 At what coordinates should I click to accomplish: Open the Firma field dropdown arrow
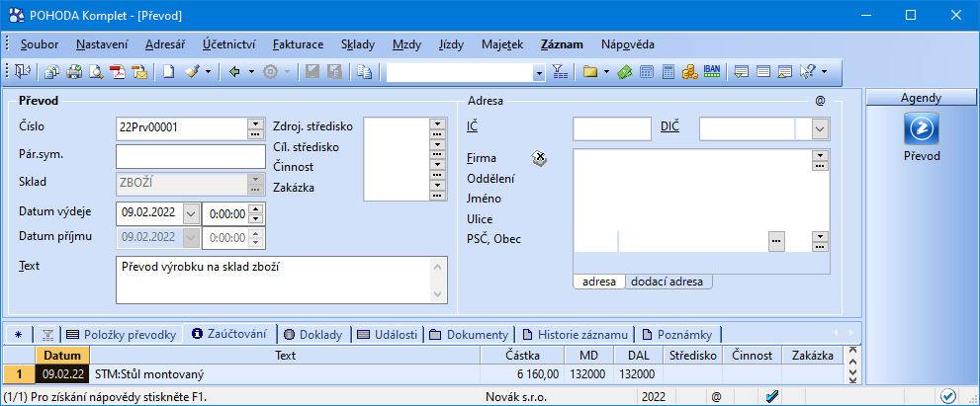[820, 155]
